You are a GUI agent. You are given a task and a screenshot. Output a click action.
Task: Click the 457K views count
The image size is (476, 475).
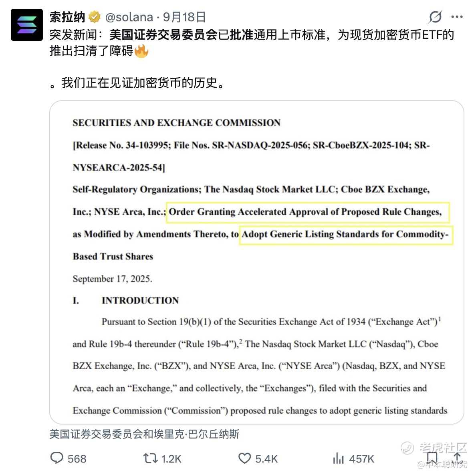click(x=361, y=459)
